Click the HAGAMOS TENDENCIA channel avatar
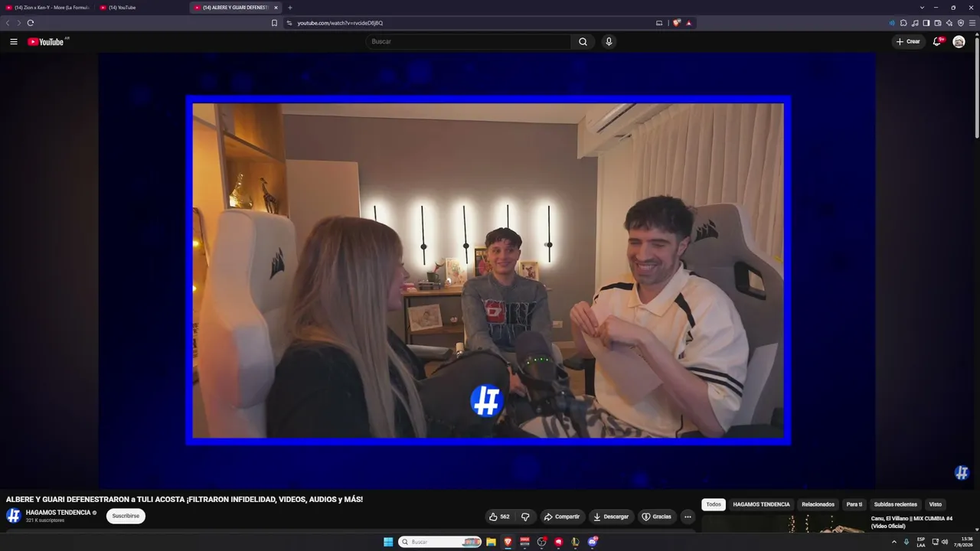 pyautogui.click(x=14, y=516)
